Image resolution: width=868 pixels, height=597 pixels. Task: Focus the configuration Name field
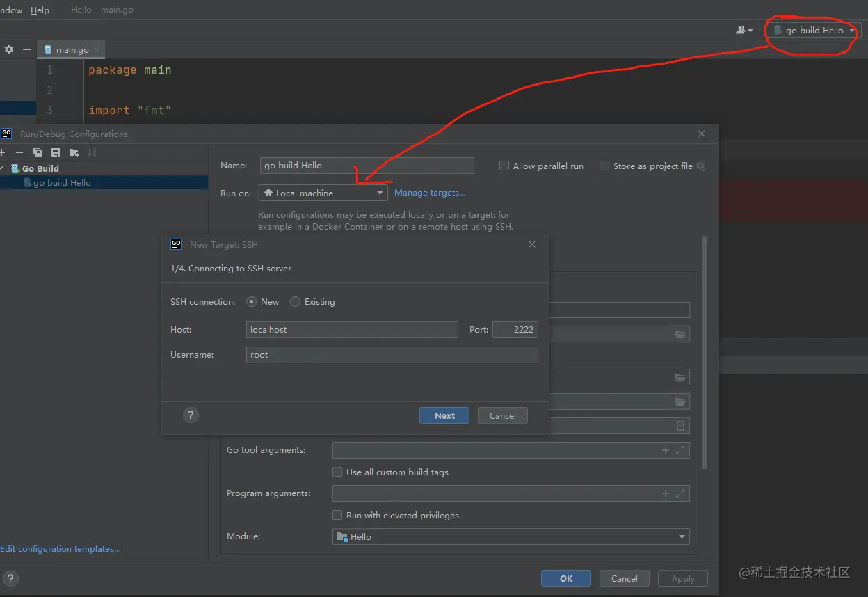tap(367, 166)
